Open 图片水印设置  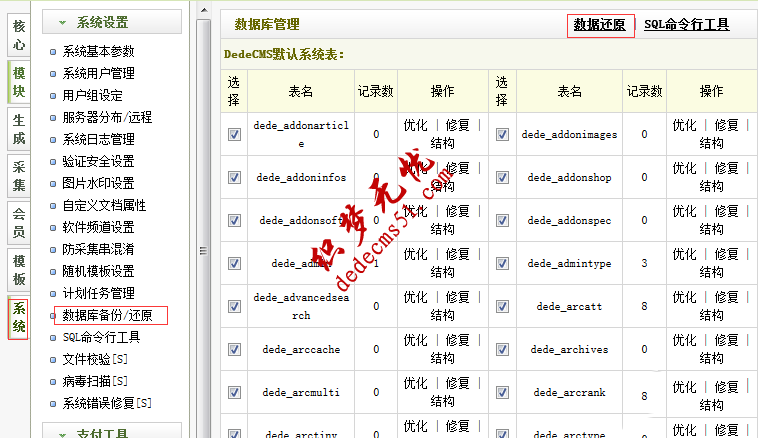point(98,183)
